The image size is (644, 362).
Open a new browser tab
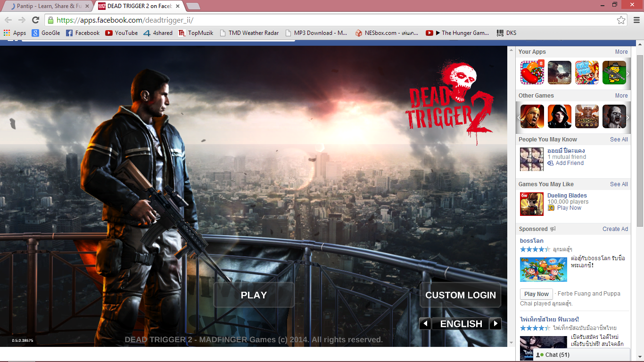pyautogui.click(x=193, y=6)
